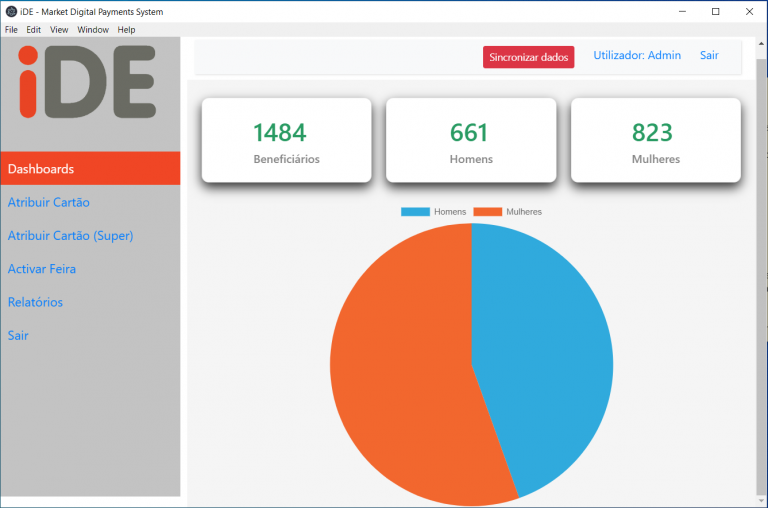Click the app icon in the title bar

(11, 11)
